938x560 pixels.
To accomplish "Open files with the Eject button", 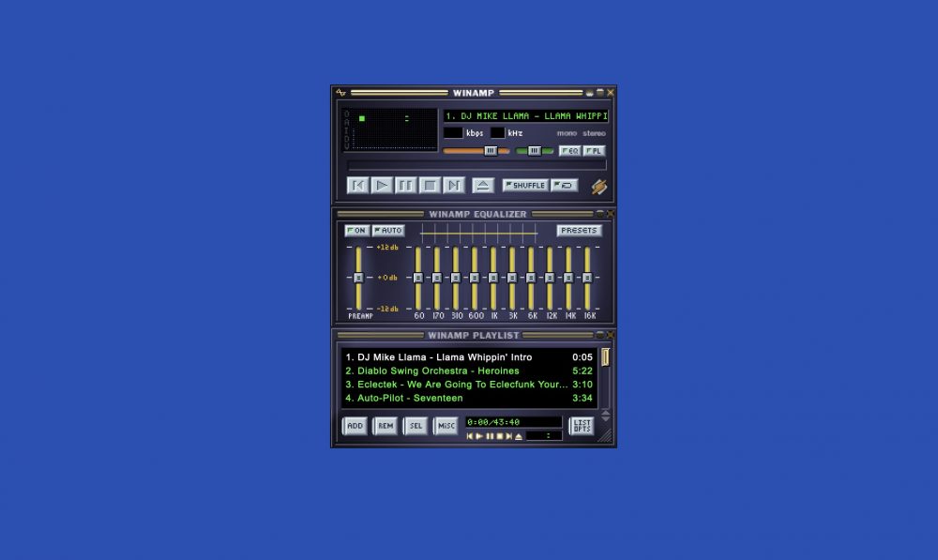I will click(482, 186).
